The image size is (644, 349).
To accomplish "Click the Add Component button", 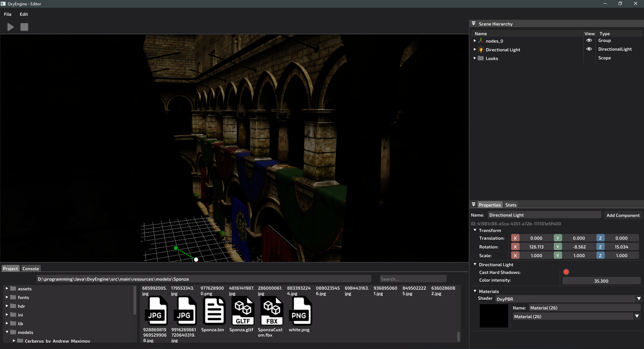I will click(x=623, y=215).
